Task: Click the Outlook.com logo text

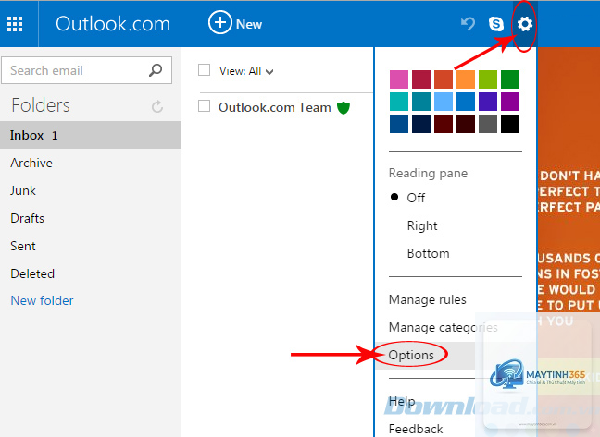Action: click(x=112, y=24)
